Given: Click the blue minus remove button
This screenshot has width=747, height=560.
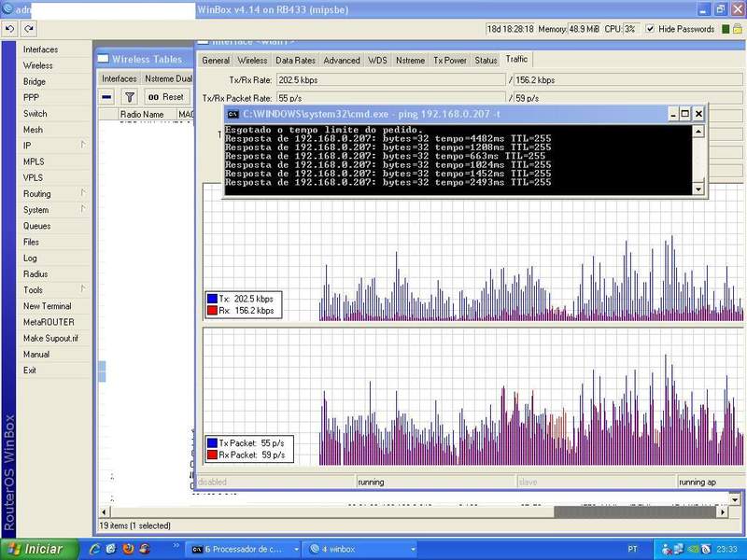Looking at the screenshot, I should [107, 97].
